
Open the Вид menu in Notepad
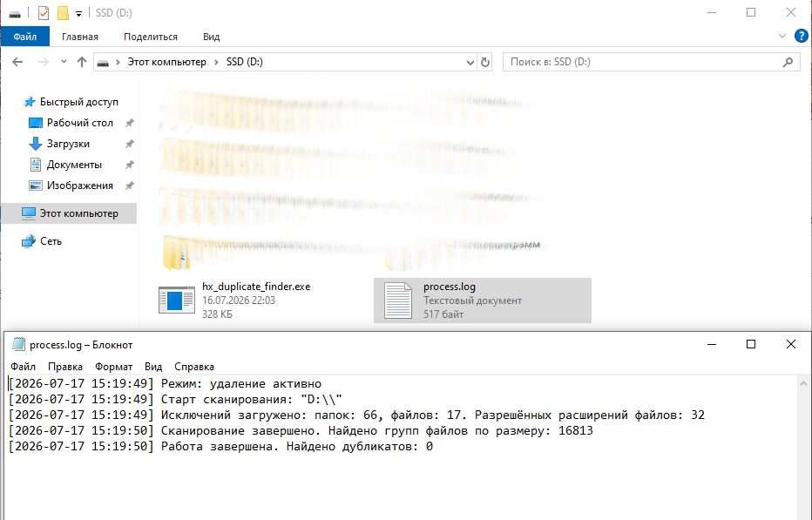[153, 367]
